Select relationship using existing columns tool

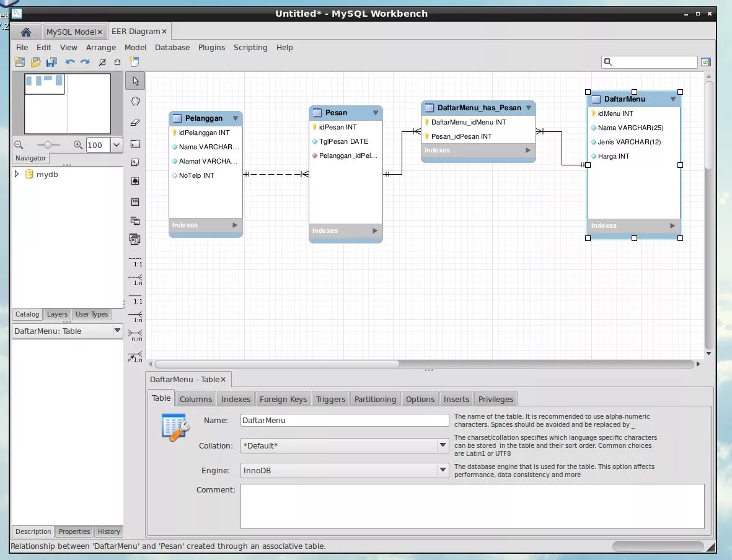point(135,357)
